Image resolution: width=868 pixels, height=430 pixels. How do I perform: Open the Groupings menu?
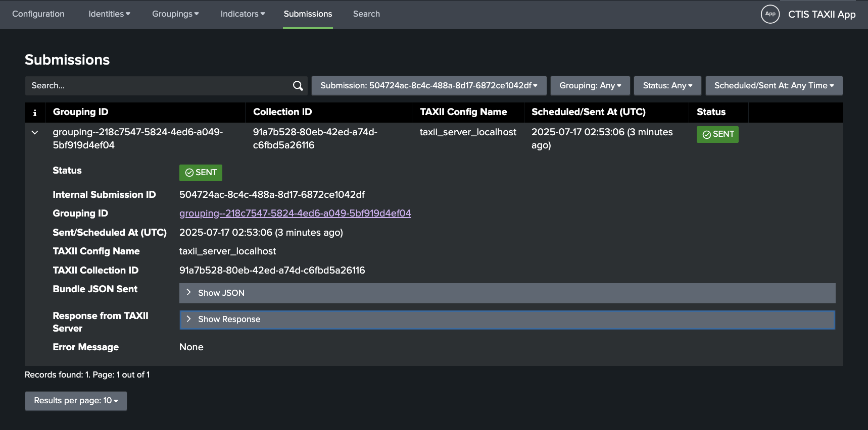pos(175,14)
